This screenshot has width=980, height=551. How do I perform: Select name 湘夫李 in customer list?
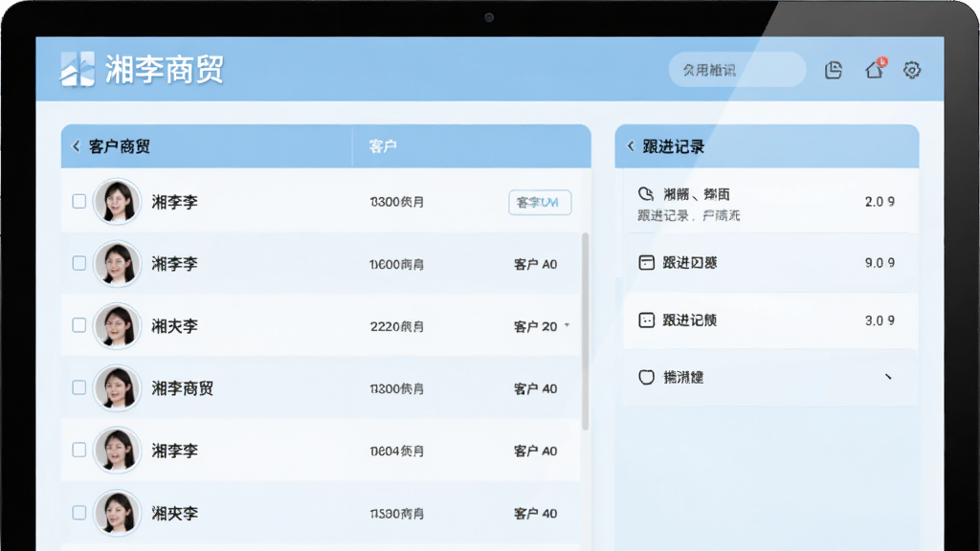point(174,326)
